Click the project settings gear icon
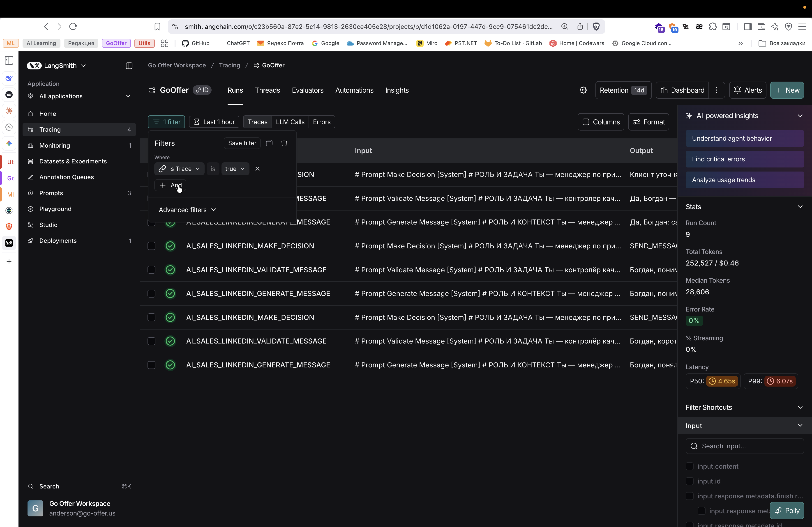The width and height of the screenshot is (812, 527). pos(583,90)
